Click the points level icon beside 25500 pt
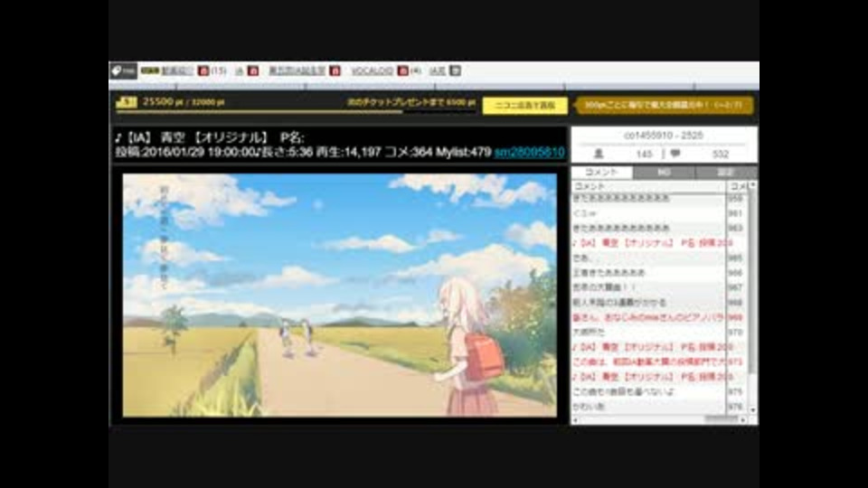The width and height of the screenshot is (868, 488). click(x=127, y=102)
